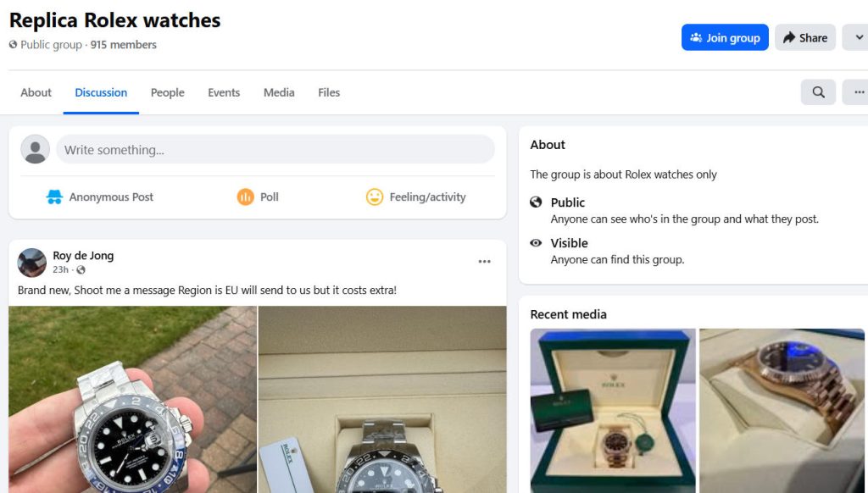The height and width of the screenshot is (493, 868).
Task: Click the Poll chart icon
Action: [x=245, y=197]
